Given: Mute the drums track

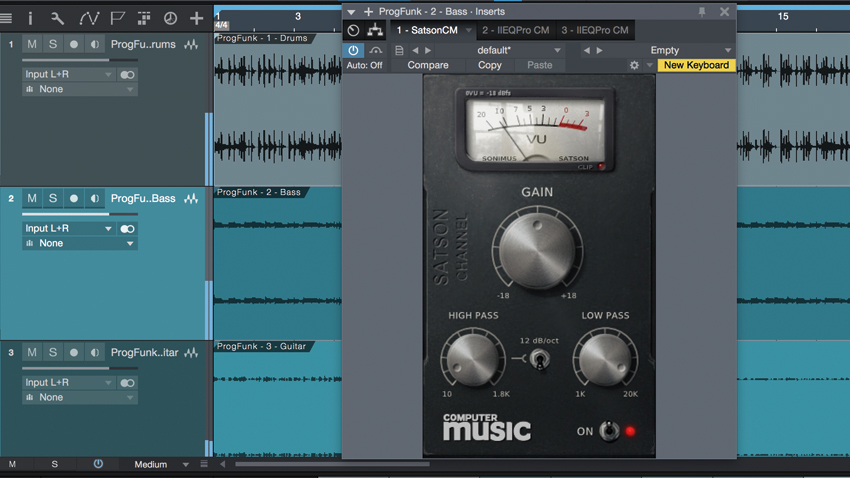Looking at the screenshot, I should point(32,44).
